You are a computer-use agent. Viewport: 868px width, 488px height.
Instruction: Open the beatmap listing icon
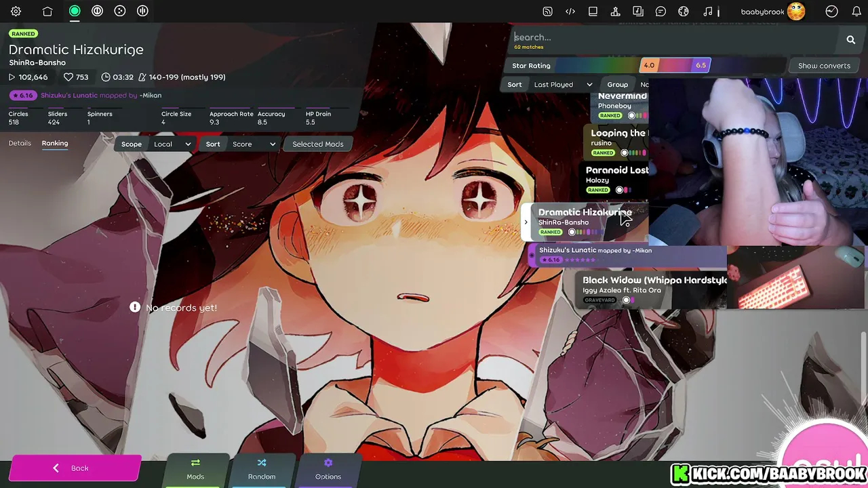[638, 12]
